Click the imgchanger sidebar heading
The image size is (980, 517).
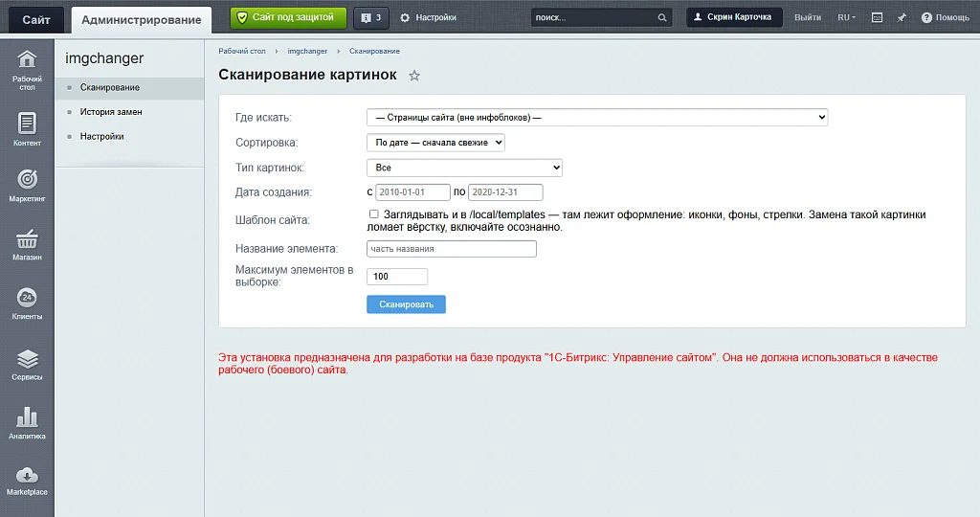tap(104, 58)
